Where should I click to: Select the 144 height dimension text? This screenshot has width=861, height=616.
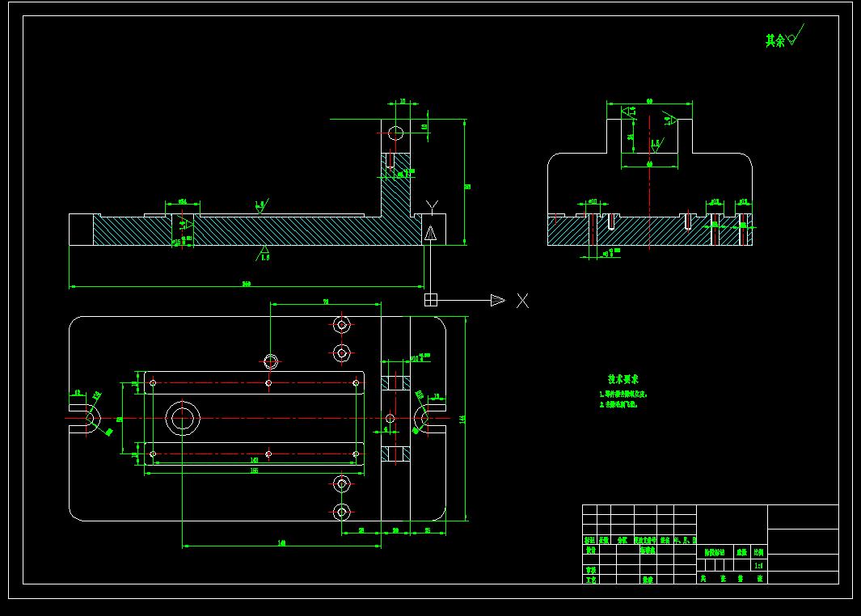tap(462, 419)
